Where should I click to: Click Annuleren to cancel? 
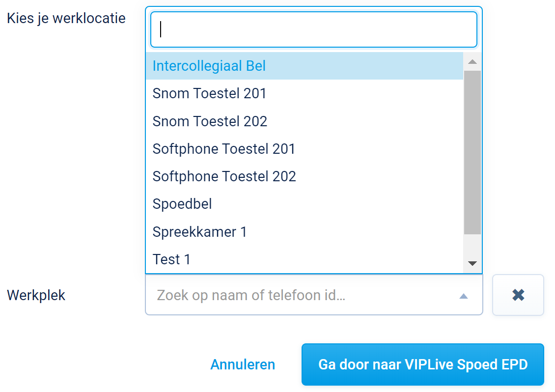click(243, 364)
